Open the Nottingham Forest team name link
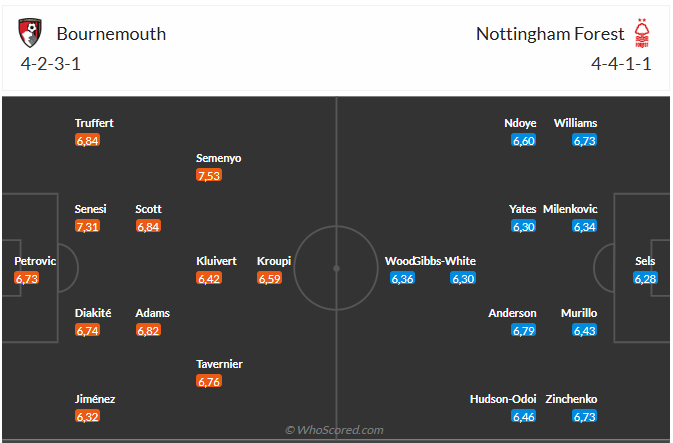The width and height of the screenshot is (673, 443). tap(550, 34)
